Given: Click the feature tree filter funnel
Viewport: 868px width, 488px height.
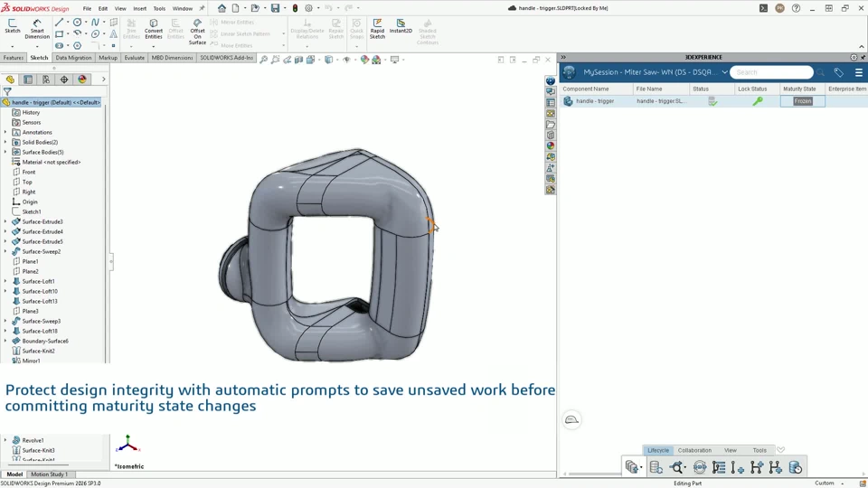Looking at the screenshot, I should point(7,92).
